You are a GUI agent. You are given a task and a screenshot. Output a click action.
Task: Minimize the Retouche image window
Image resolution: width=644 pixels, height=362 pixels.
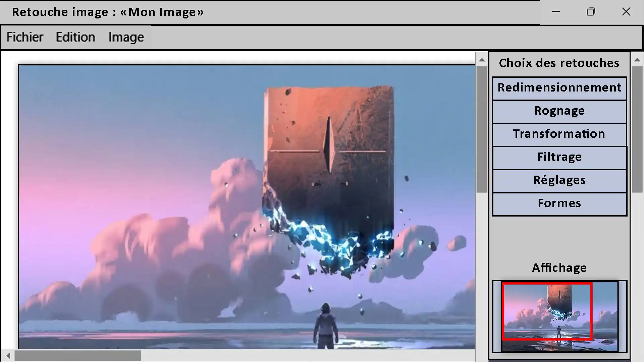[x=556, y=12]
